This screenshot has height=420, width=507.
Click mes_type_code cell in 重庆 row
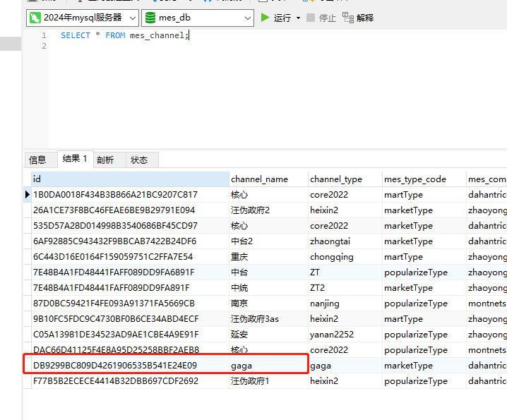pos(424,257)
